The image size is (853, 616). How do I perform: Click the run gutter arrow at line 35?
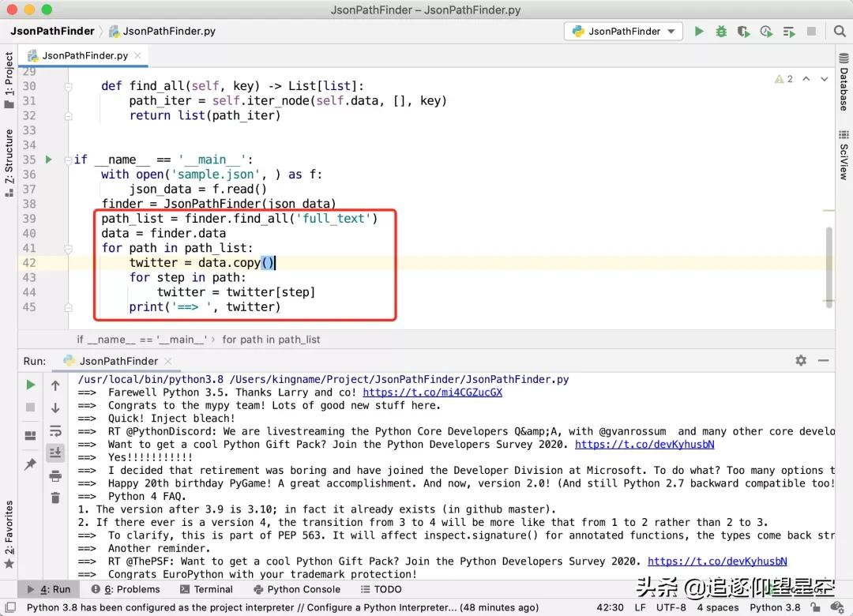48,160
